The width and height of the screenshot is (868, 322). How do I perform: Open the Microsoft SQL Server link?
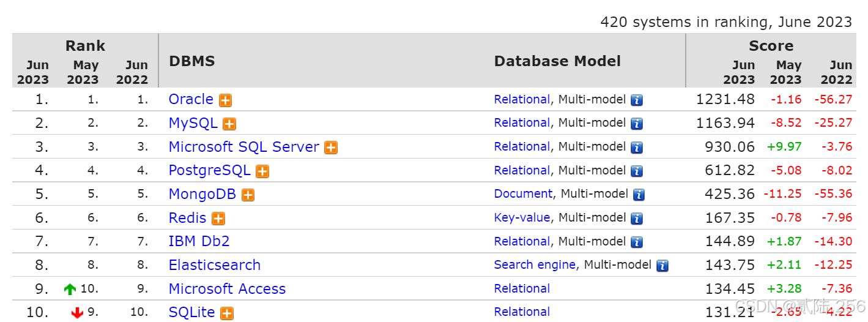click(244, 147)
